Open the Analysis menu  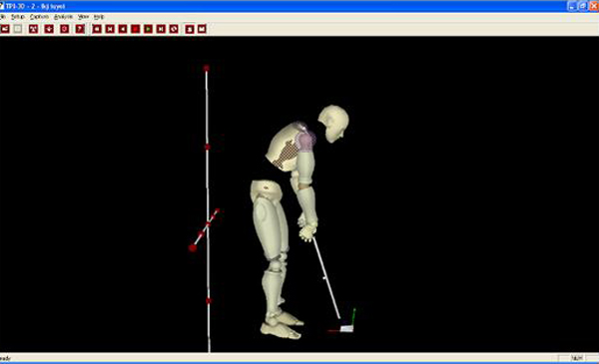(x=63, y=17)
